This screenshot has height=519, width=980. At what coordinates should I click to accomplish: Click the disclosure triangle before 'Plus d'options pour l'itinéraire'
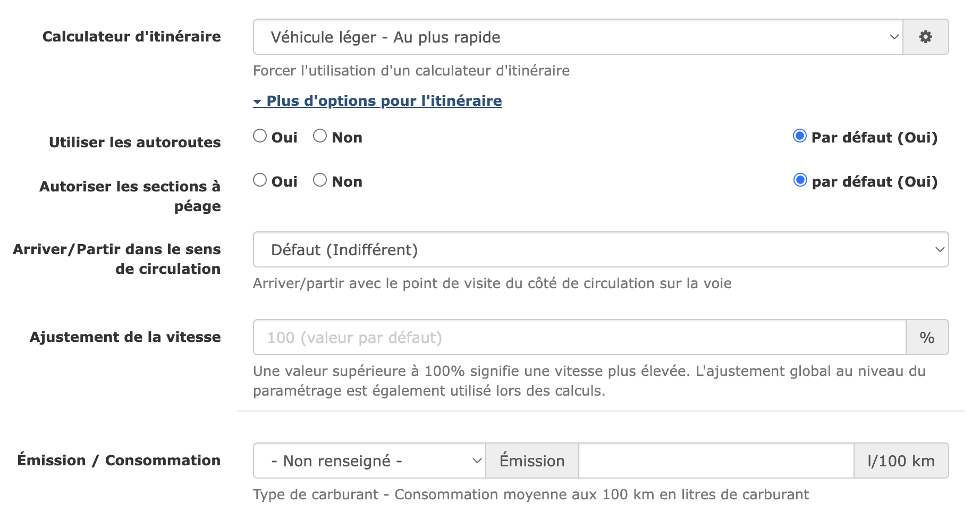257,101
